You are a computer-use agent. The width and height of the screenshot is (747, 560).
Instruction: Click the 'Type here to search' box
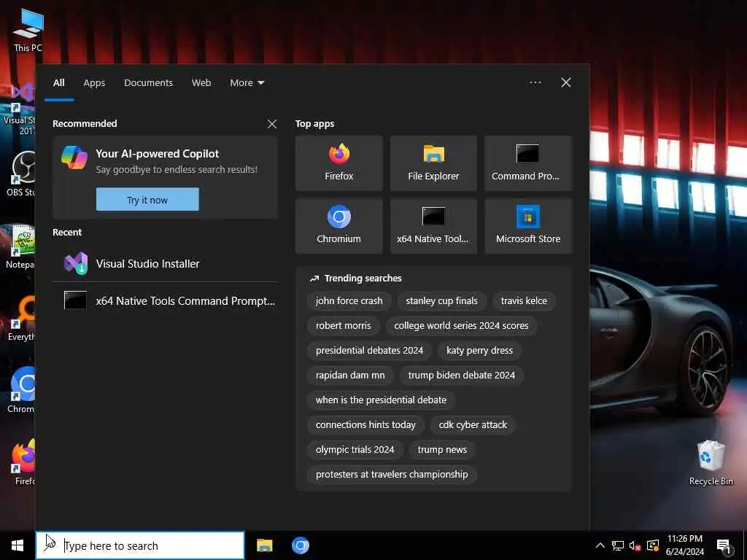(x=140, y=545)
